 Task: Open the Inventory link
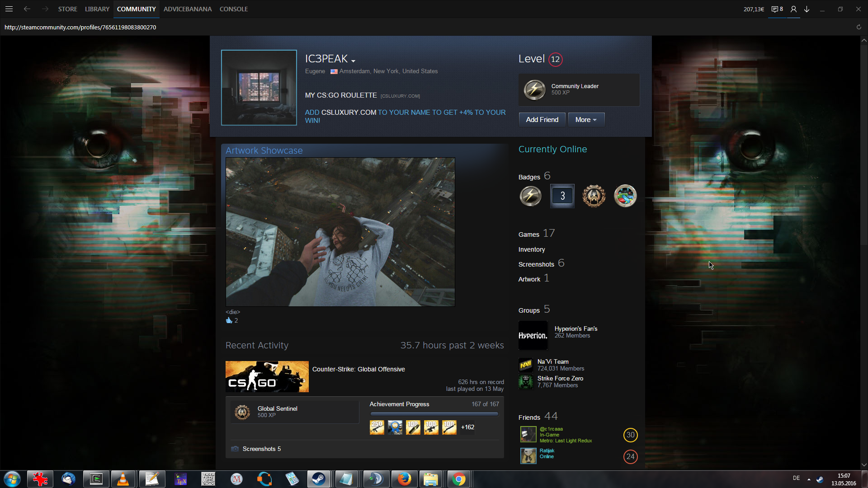[x=531, y=249]
